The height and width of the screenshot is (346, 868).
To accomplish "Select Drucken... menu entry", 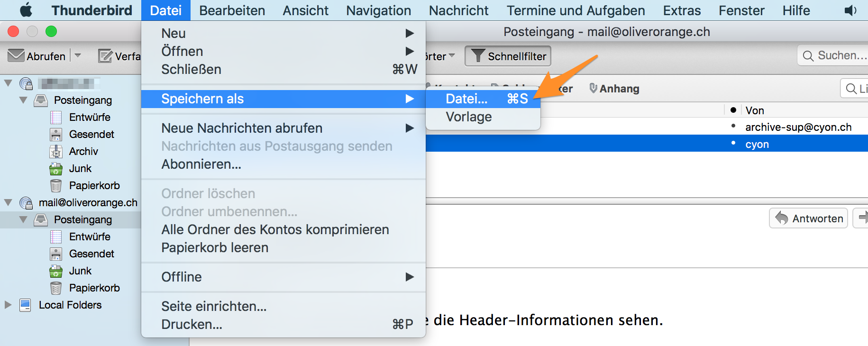I will (283, 324).
